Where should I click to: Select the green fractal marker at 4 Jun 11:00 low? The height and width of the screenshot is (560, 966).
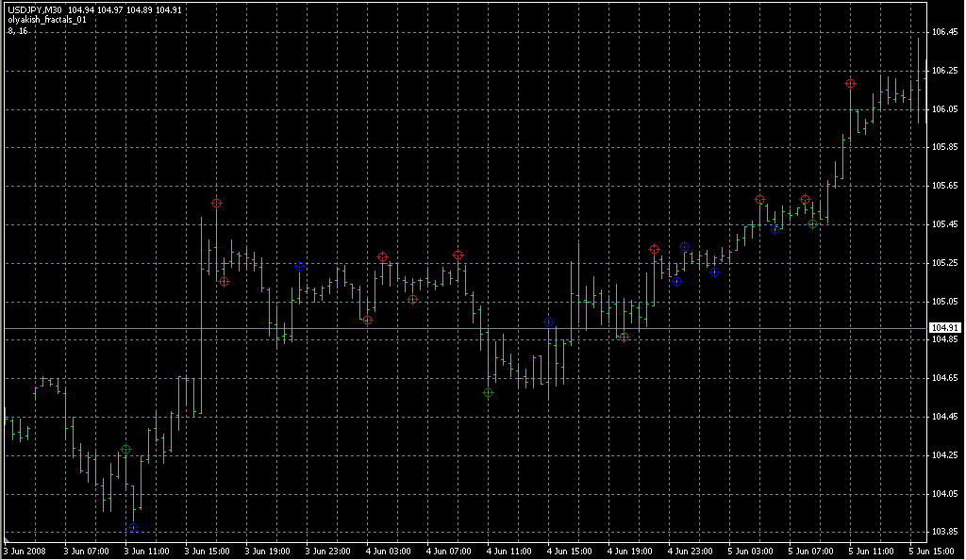point(488,392)
